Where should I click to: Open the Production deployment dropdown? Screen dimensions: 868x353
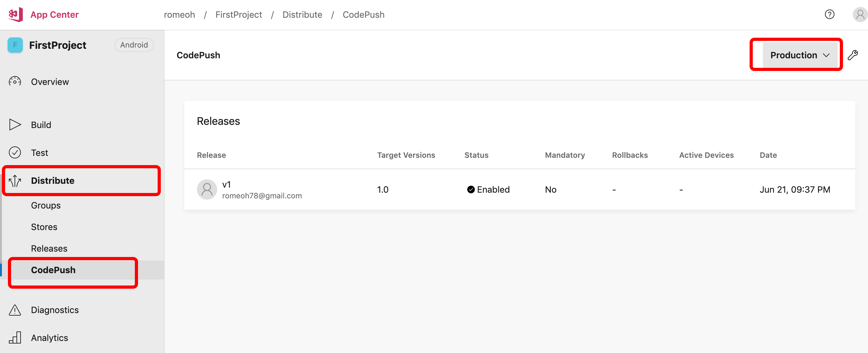tap(799, 55)
